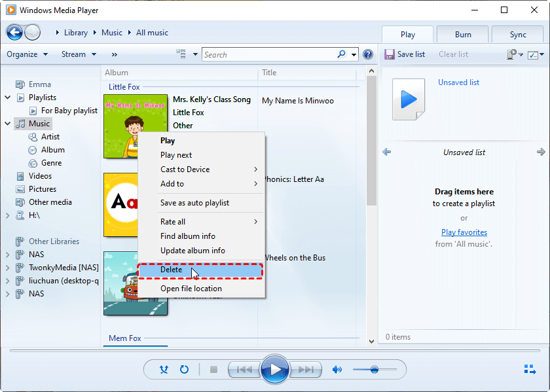
Task: Click the Unsaved list title link
Action: click(x=458, y=82)
